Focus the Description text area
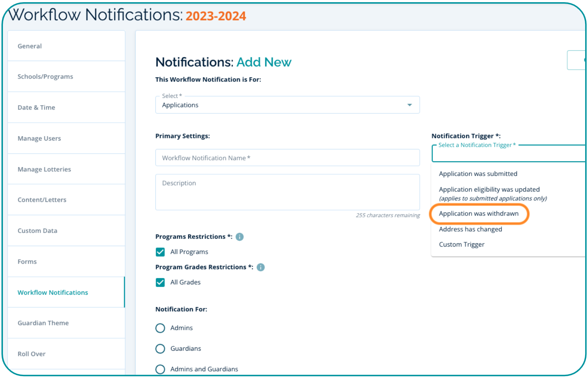 [x=287, y=192]
